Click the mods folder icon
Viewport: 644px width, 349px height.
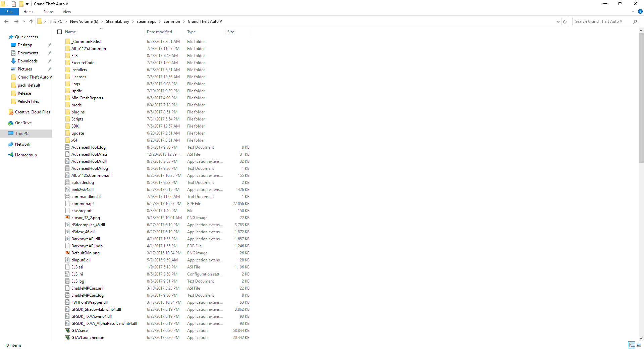(x=67, y=105)
